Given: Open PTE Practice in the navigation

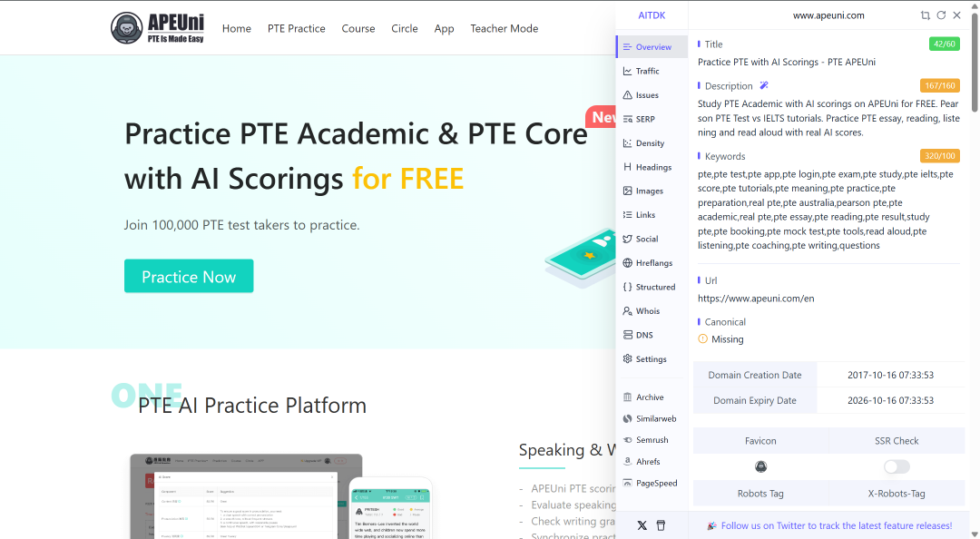Looking at the screenshot, I should (x=296, y=29).
